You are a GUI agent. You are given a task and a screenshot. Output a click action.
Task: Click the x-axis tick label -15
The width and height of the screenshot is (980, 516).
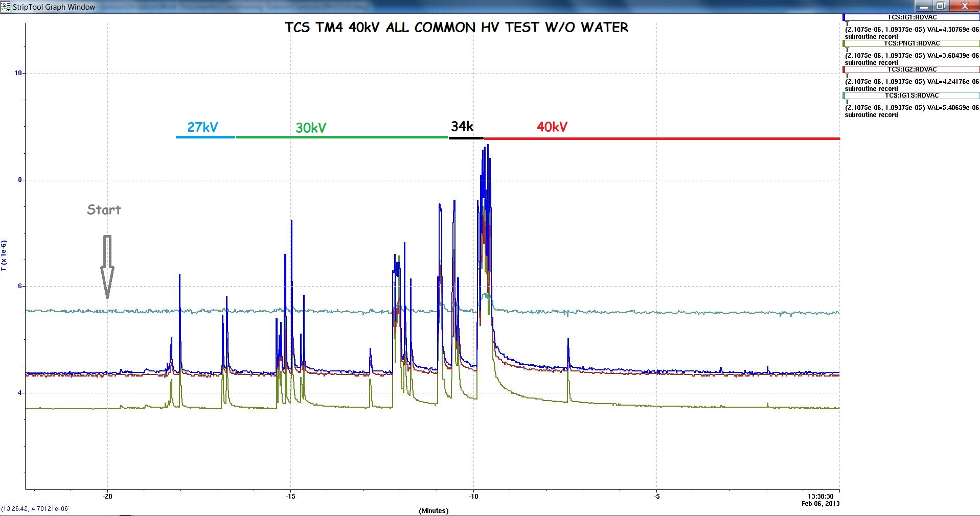click(290, 496)
